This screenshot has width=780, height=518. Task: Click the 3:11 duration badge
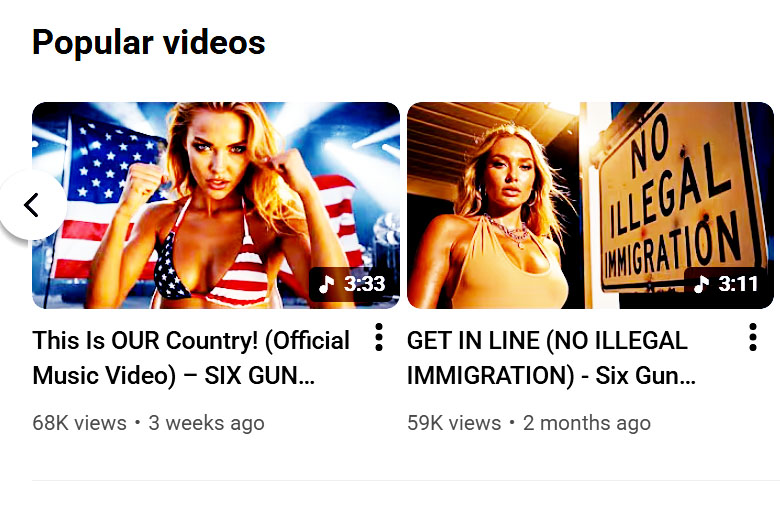[727, 284]
